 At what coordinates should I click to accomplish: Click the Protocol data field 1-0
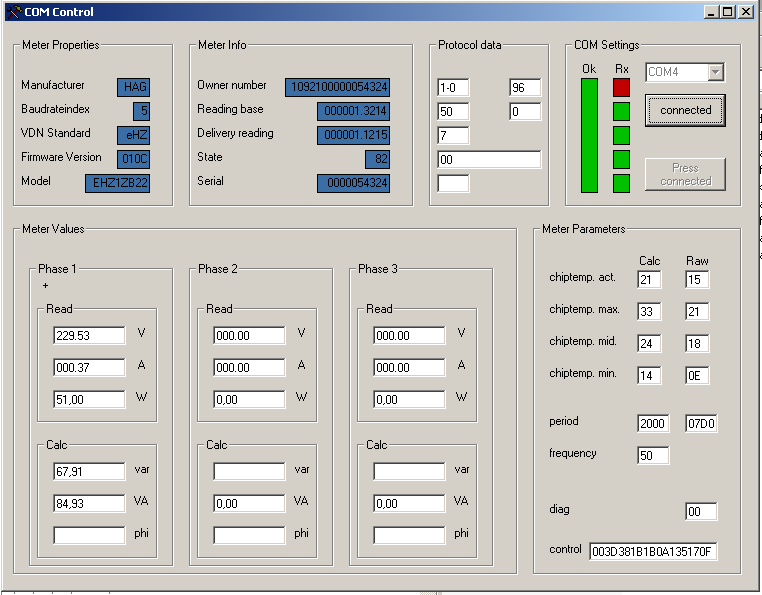[x=453, y=88]
